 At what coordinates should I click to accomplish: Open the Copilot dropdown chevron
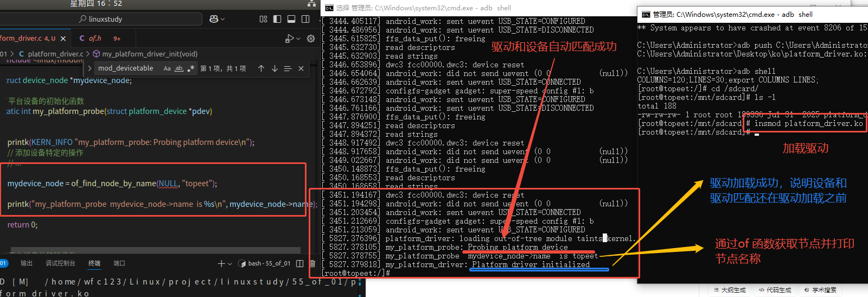coord(222,19)
